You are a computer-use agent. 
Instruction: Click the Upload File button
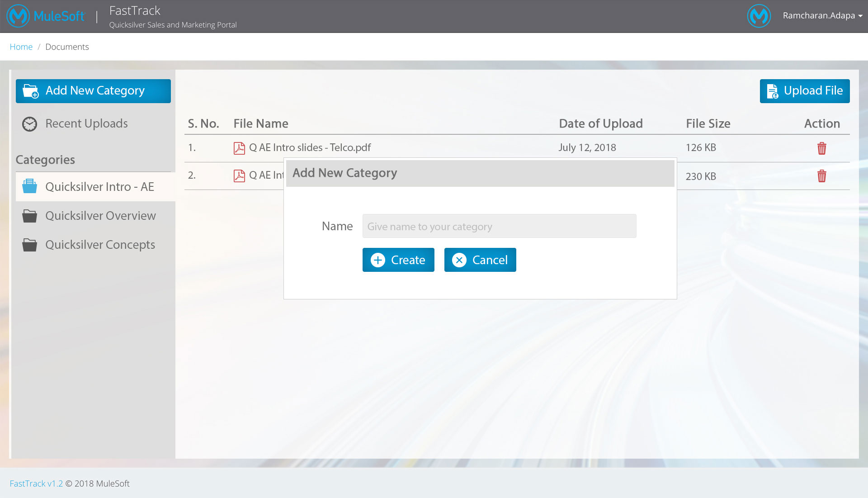(x=804, y=91)
